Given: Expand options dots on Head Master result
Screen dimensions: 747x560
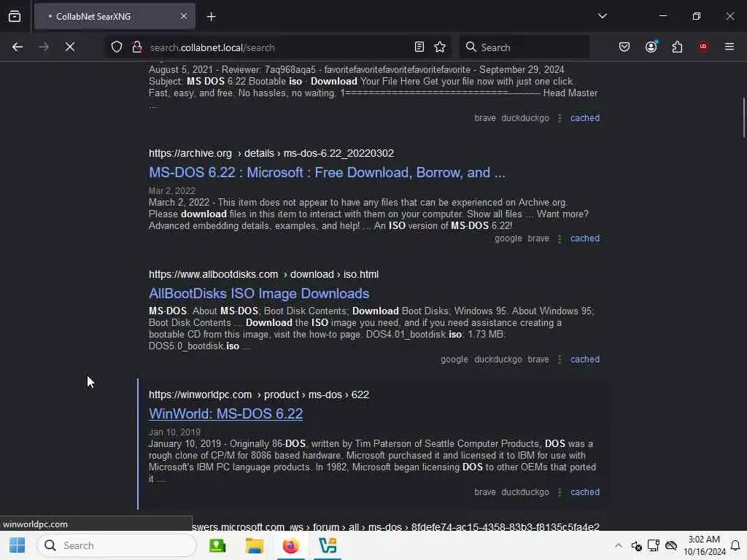Looking at the screenshot, I should (x=560, y=118).
